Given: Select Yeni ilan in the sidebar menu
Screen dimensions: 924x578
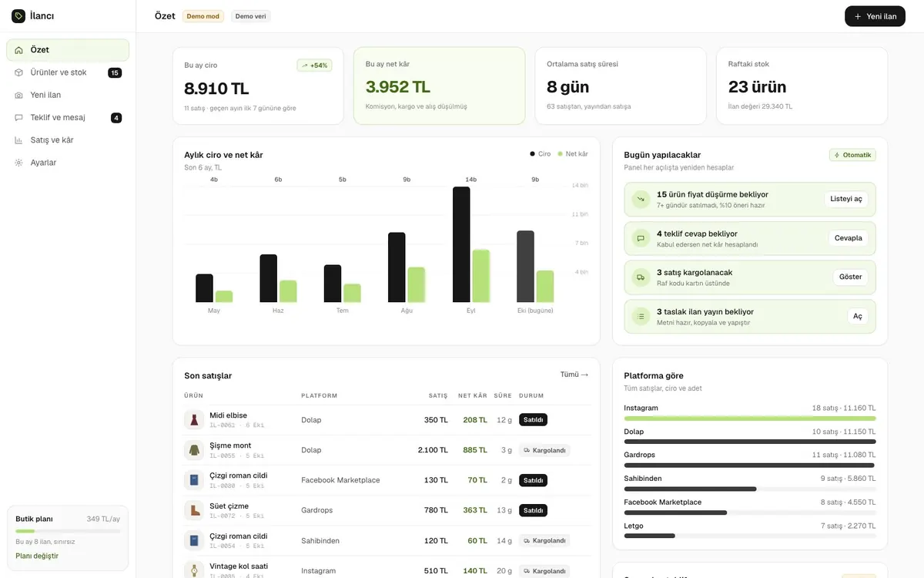Looking at the screenshot, I should pos(68,95).
